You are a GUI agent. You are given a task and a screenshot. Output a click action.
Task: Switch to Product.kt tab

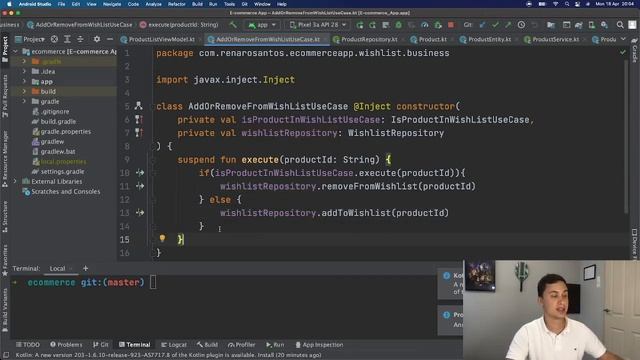click(x=429, y=39)
